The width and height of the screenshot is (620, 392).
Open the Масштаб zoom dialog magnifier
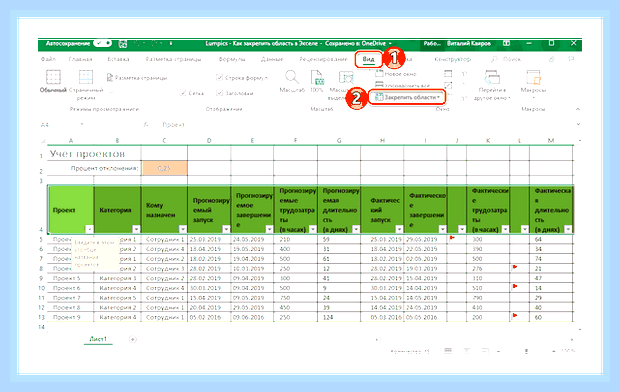[x=292, y=81]
